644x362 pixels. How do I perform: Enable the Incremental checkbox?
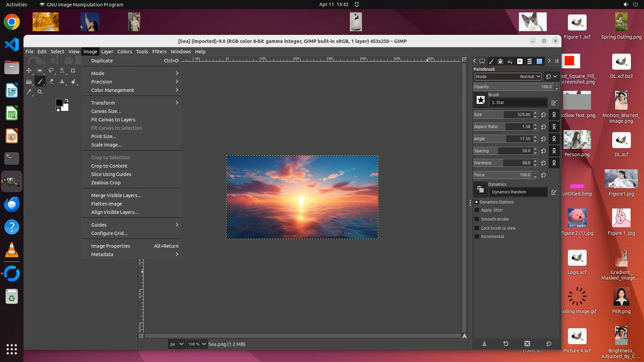(x=477, y=237)
